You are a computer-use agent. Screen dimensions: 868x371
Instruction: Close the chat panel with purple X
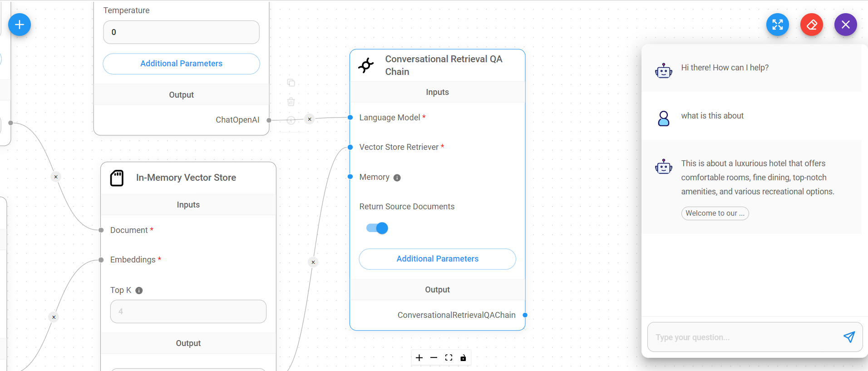[845, 25]
